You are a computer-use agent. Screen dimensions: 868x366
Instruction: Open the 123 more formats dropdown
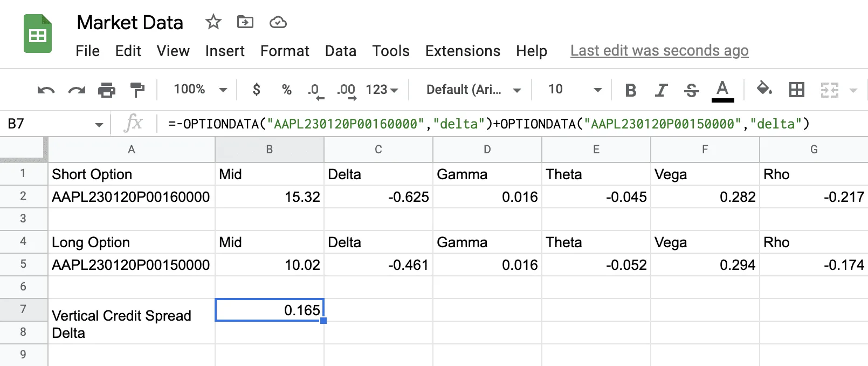pyautogui.click(x=382, y=90)
